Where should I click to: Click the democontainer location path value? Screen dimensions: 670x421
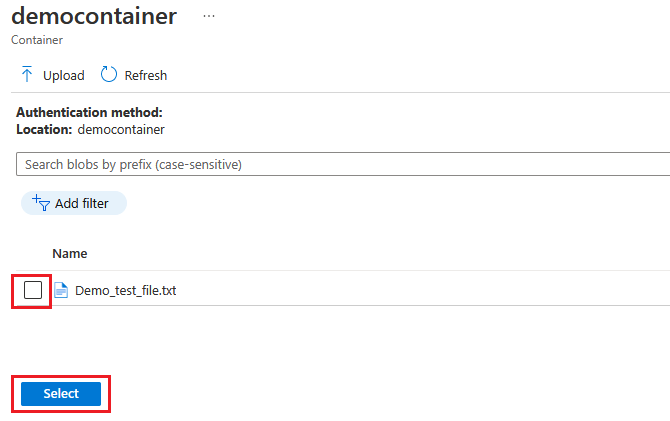click(121, 129)
